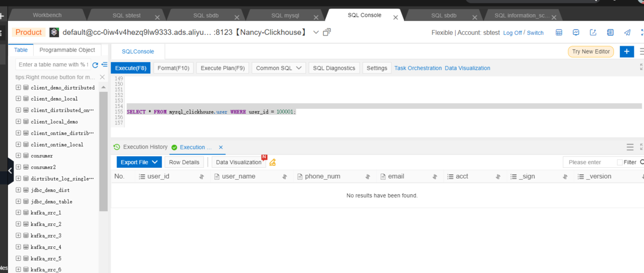Close the SQL Console tab
644x273 pixels.
tap(396, 17)
